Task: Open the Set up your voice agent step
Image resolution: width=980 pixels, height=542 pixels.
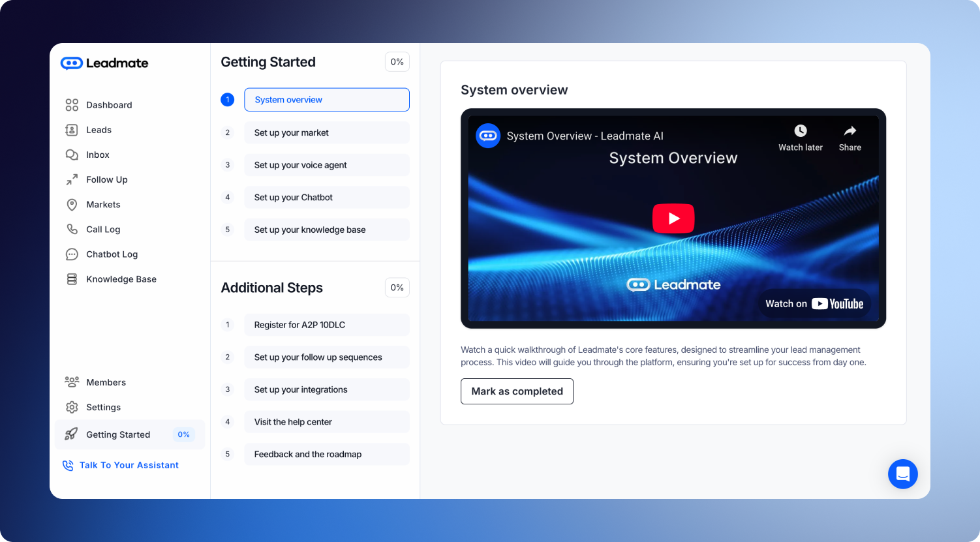Action: click(326, 165)
